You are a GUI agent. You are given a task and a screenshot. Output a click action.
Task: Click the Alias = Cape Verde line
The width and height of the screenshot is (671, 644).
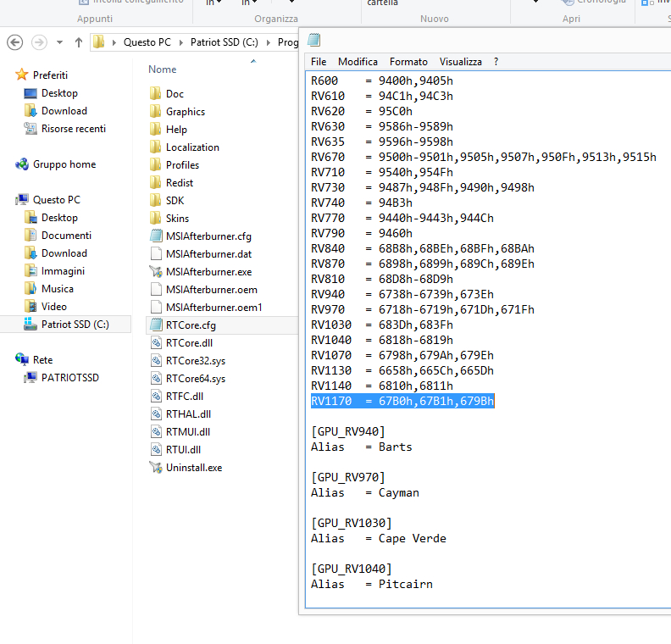coord(379,538)
